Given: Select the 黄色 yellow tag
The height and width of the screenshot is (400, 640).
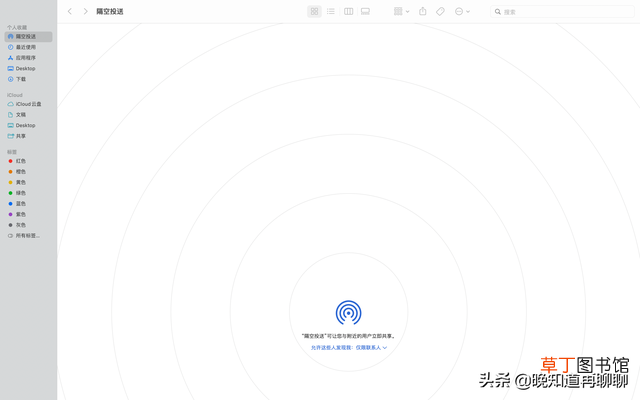Looking at the screenshot, I should (x=29, y=182).
